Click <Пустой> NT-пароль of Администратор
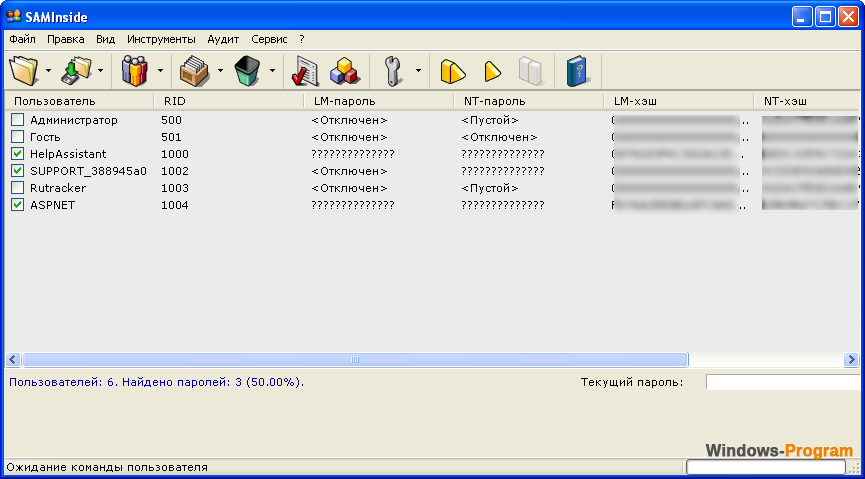 490,120
